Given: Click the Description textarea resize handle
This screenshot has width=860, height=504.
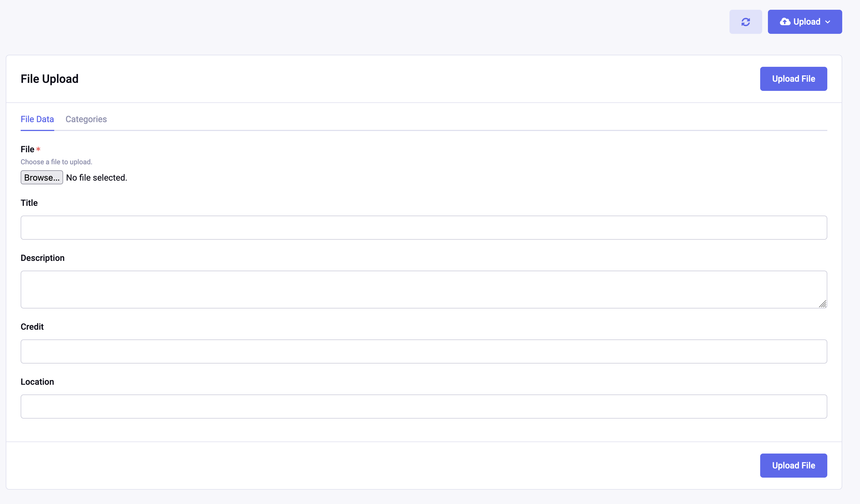Looking at the screenshot, I should coord(823,304).
